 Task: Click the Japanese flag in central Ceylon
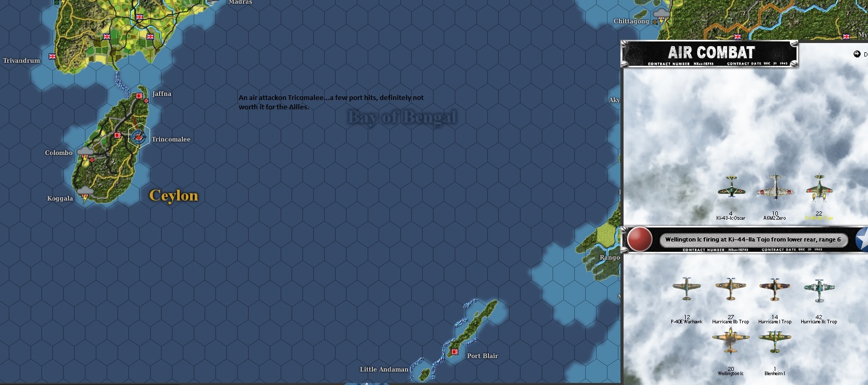[118, 135]
